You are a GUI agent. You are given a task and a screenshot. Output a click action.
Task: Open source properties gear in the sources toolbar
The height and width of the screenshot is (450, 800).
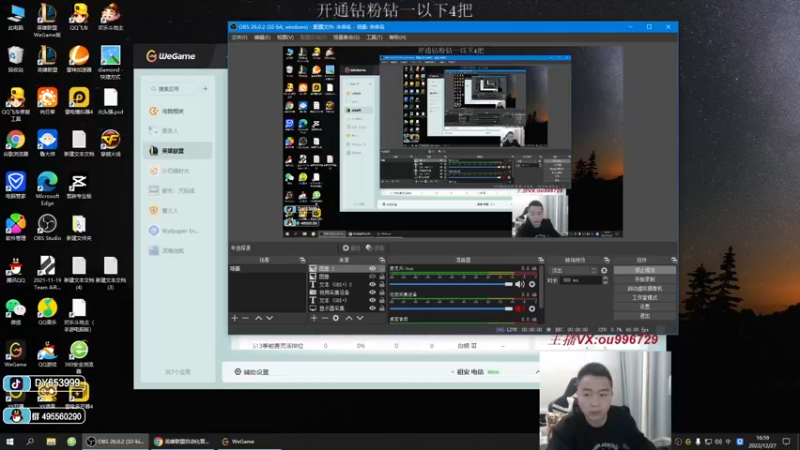tap(336, 318)
